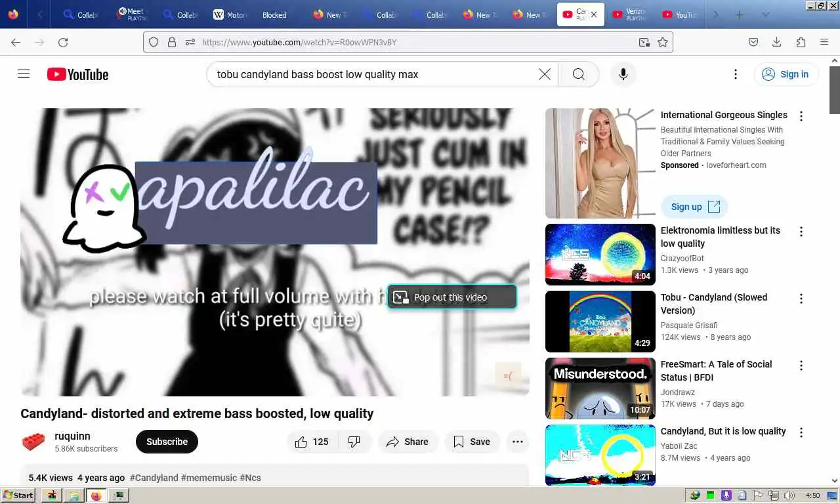840x504 pixels.
Task: Open Firefox View button in tab strip
Action: (13, 14)
